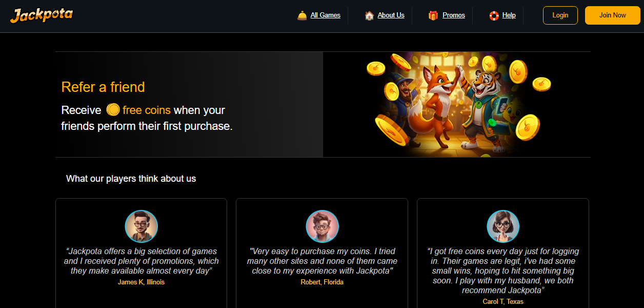Image resolution: width=644 pixels, height=308 pixels.
Task: Click the free coins highlighted text
Action: click(147, 110)
